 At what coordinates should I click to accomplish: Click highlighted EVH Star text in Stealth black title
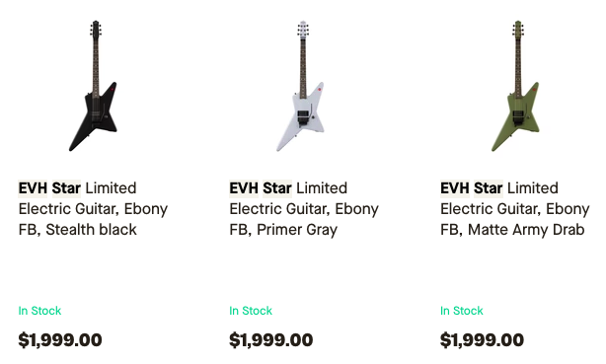49,188
